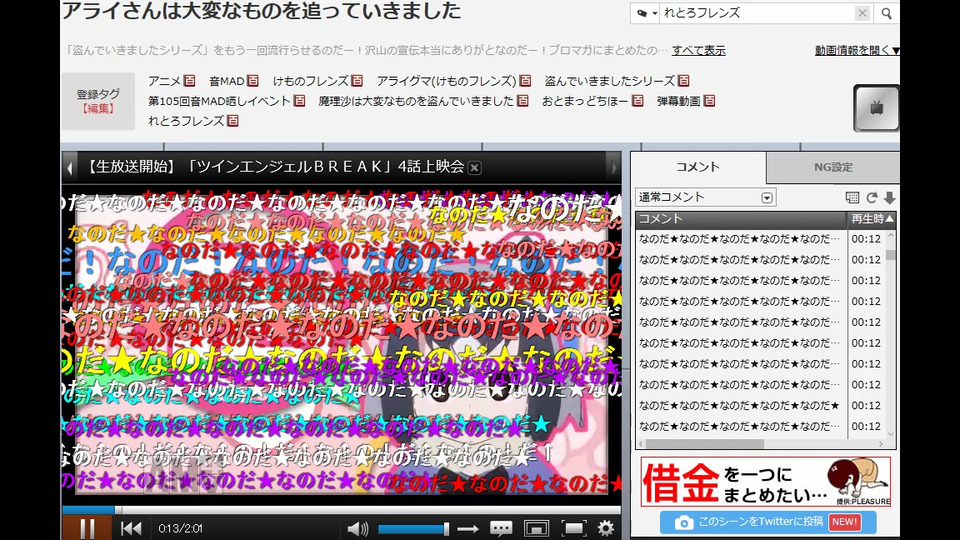Image resolution: width=960 pixels, height=540 pixels.
Task: Open the 魔理沙は大変なものを盗んでいきました tag
Action: click(416, 101)
